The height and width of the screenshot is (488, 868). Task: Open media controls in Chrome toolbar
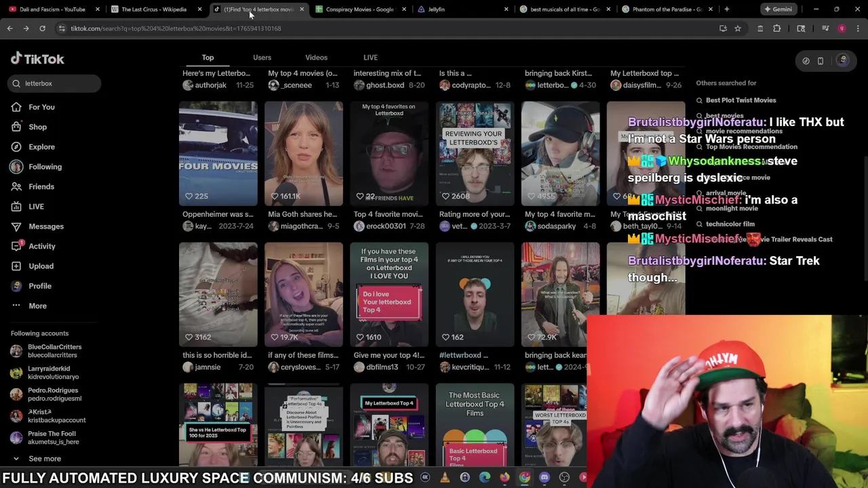tap(825, 28)
